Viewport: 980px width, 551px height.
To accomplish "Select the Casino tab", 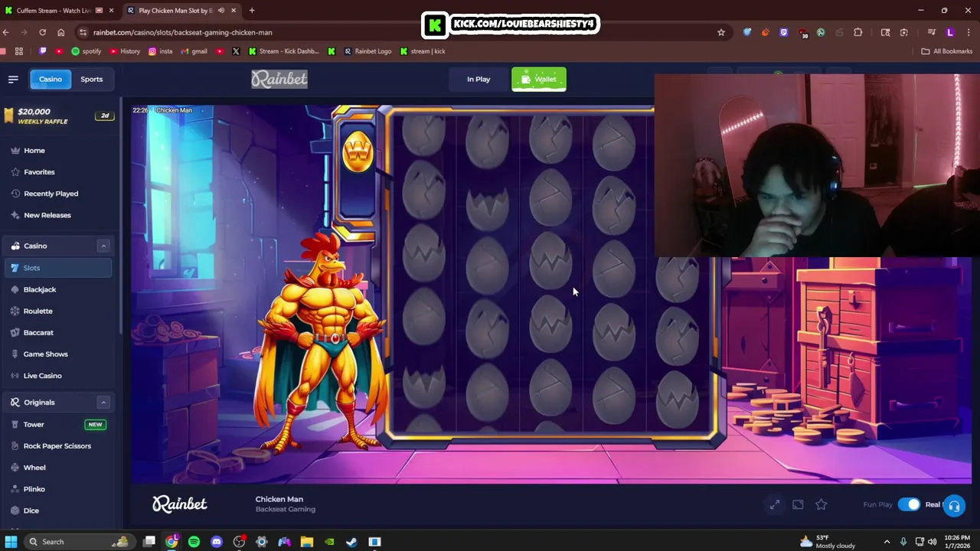I will click(51, 79).
